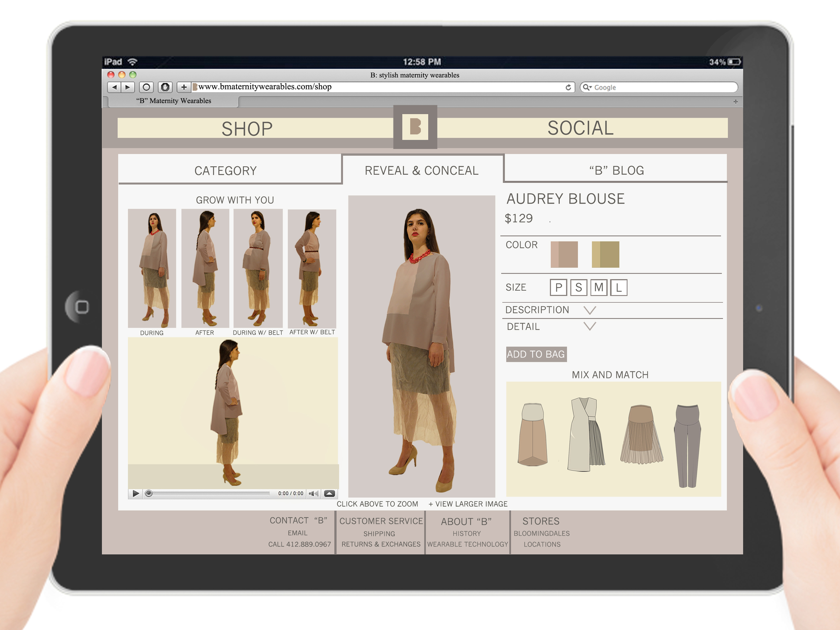
Task: Tap the iPad home button
Action: click(x=81, y=307)
